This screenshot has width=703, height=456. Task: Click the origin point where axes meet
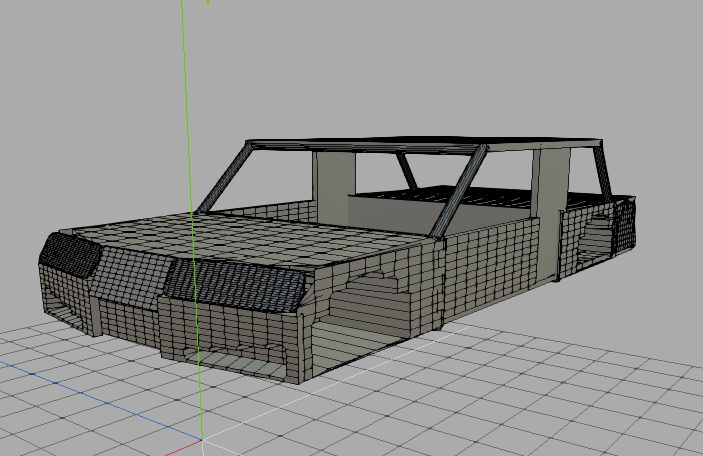[x=201, y=437]
